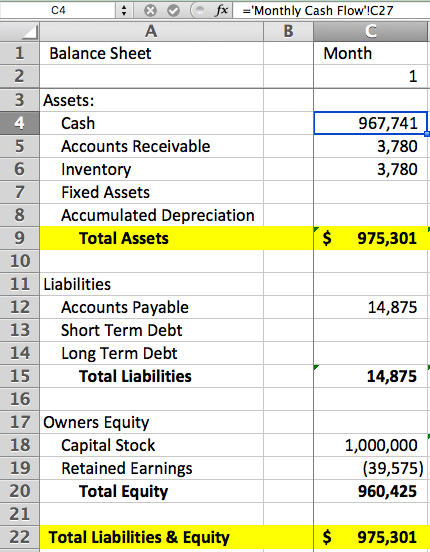Image resolution: width=430 pixels, height=552 pixels.
Task: Select the Total Assets label
Action: pos(151,238)
